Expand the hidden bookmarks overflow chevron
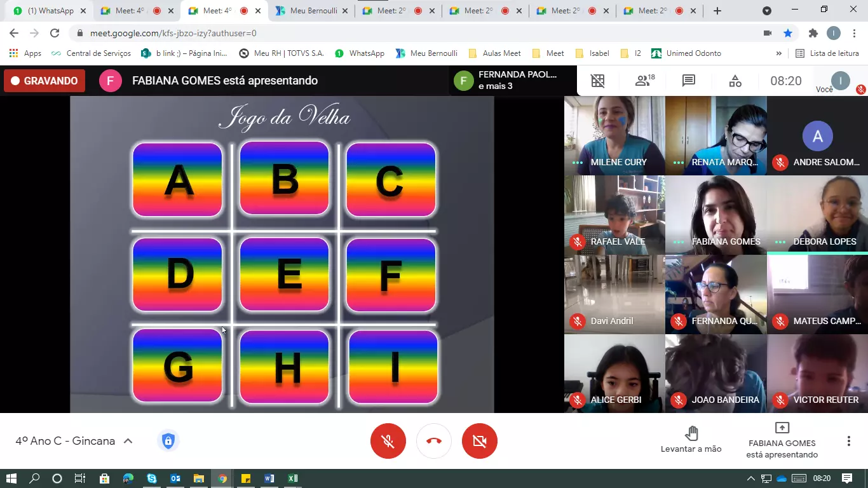Viewport: 868px width, 488px height. [x=779, y=53]
